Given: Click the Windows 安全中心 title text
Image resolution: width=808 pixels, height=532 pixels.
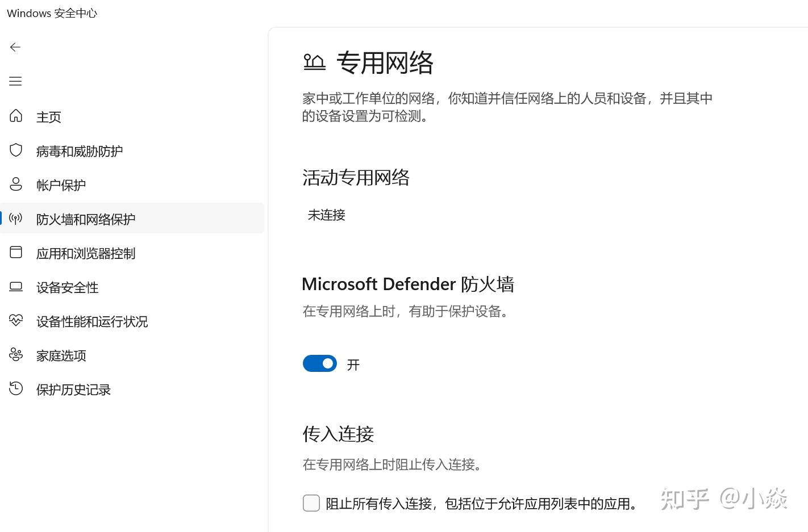Looking at the screenshot, I should coord(52,13).
